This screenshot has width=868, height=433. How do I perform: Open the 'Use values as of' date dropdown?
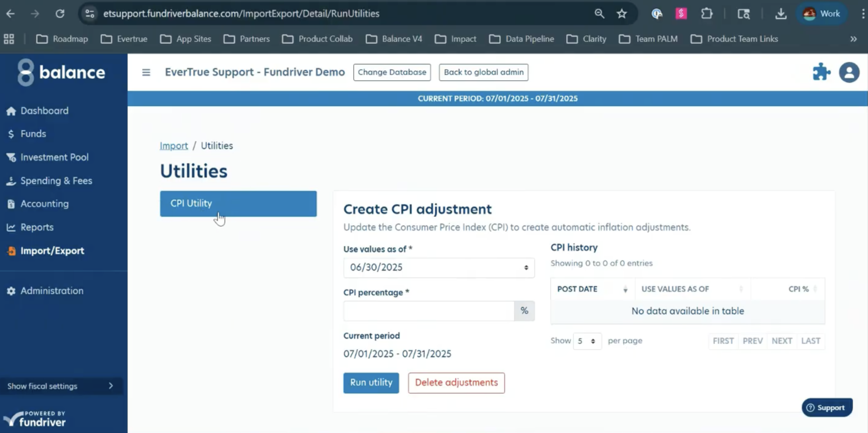[439, 267]
